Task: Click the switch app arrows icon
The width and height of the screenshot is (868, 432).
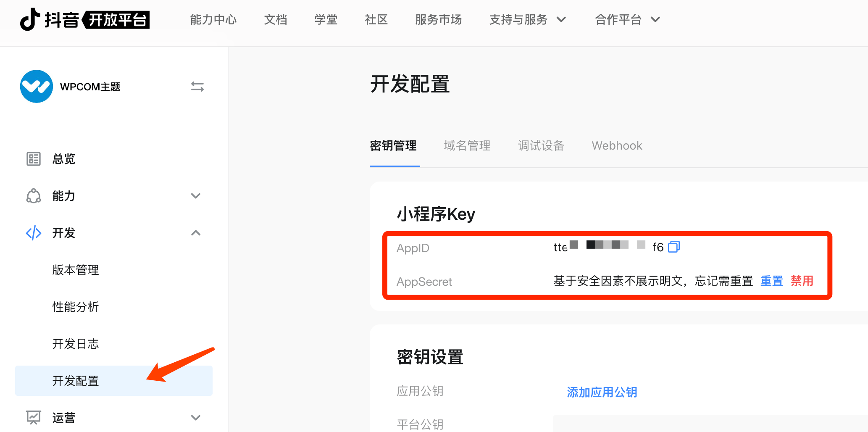Action: pos(197,87)
